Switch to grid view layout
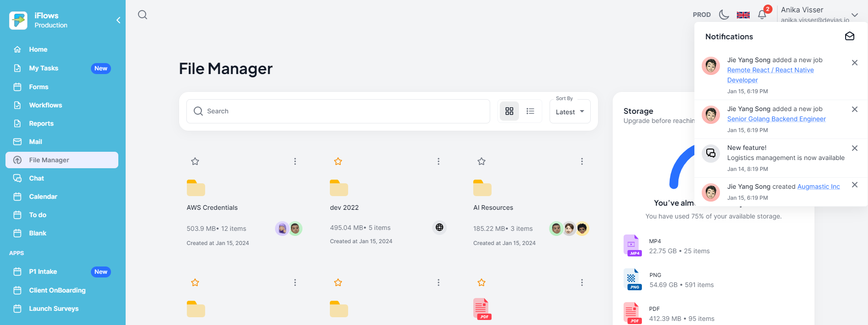The width and height of the screenshot is (868, 325). 509,111
